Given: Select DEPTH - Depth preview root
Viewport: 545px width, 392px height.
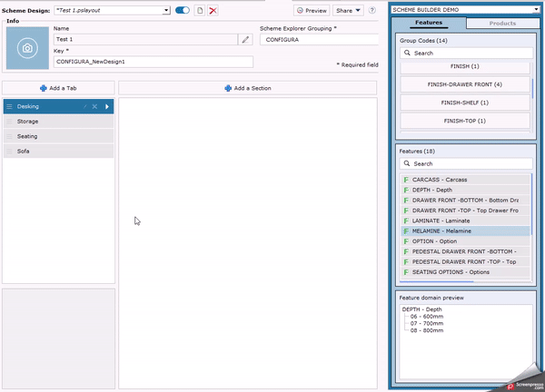Looking at the screenshot, I should 422,309.
